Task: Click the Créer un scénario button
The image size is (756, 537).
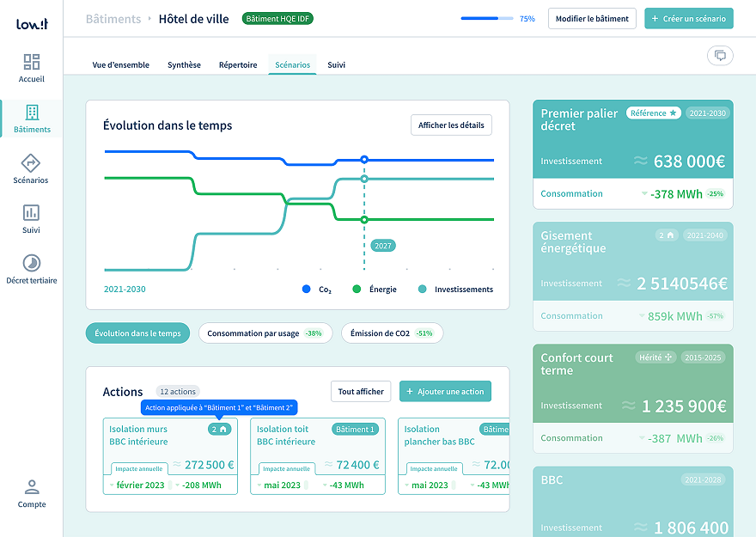Action: (689, 19)
